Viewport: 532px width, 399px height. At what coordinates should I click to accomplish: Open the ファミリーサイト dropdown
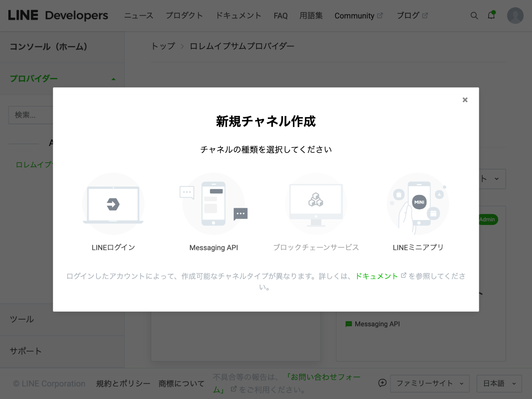pyautogui.click(x=430, y=383)
